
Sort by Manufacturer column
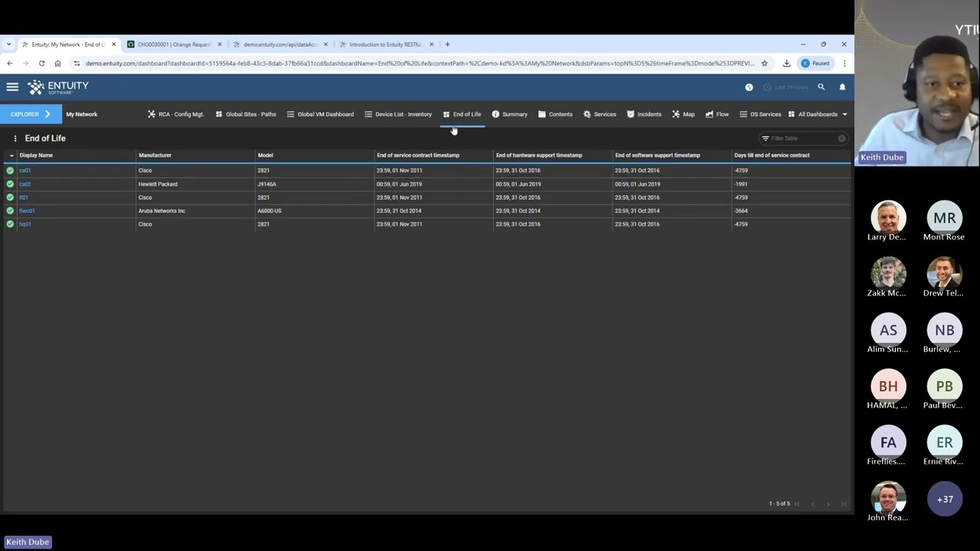155,155
